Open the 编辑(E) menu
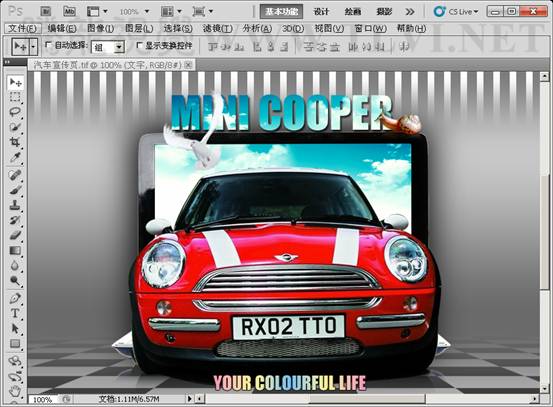This screenshot has width=553, height=407. pos(62,28)
